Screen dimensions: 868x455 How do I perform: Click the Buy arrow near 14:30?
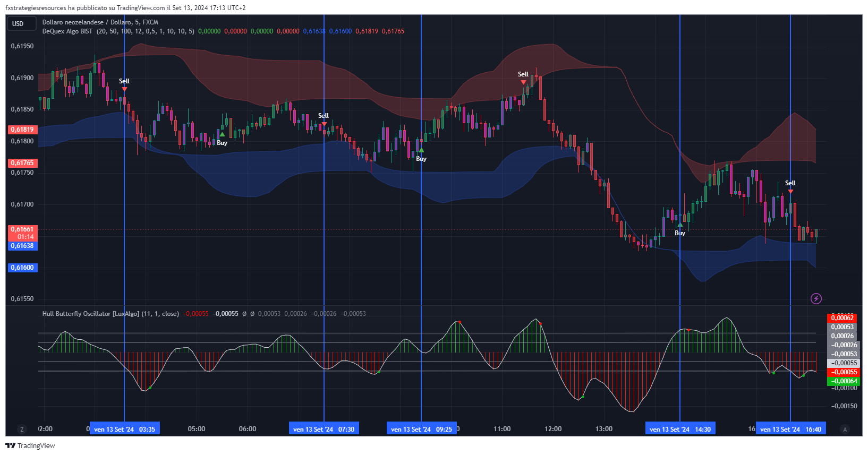(680, 225)
